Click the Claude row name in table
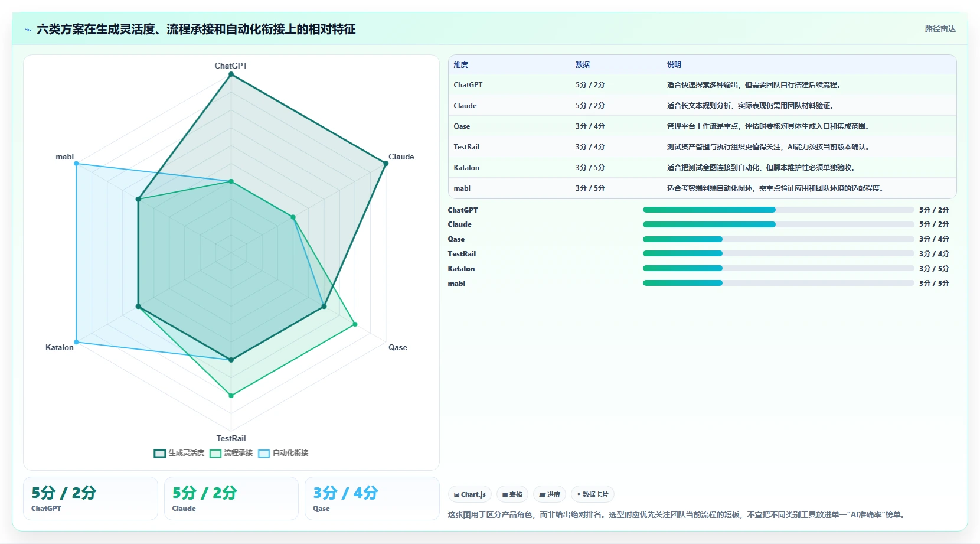Screen dimensions: 980x544 [465, 106]
